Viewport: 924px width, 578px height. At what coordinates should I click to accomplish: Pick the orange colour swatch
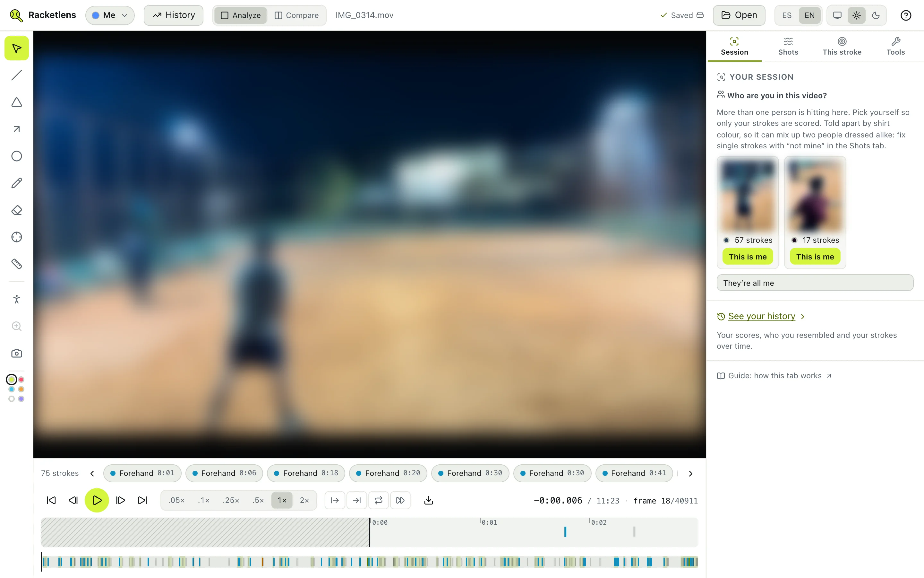pyautogui.click(x=21, y=389)
